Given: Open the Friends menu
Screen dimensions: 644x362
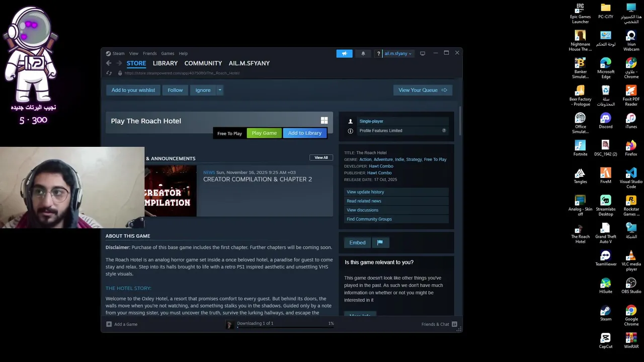Looking at the screenshot, I should click(150, 53).
